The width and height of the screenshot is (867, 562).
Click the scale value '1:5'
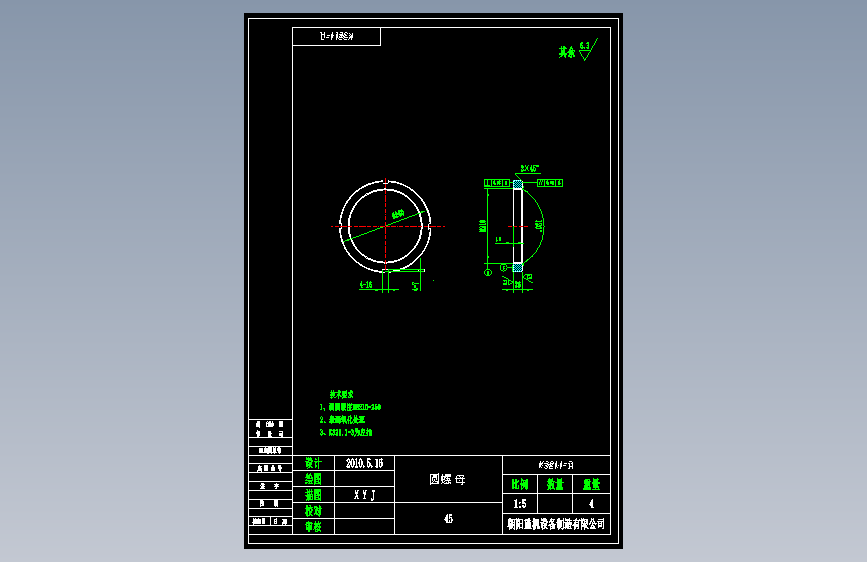click(x=520, y=504)
